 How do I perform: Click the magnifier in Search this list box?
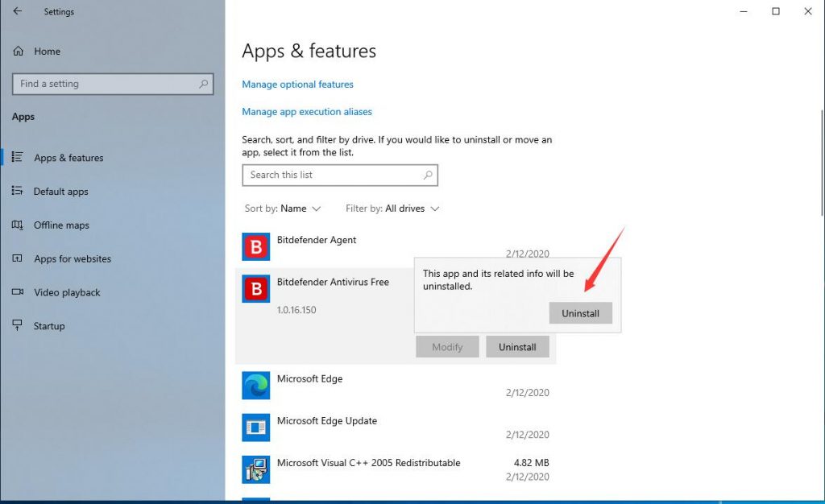[428, 175]
